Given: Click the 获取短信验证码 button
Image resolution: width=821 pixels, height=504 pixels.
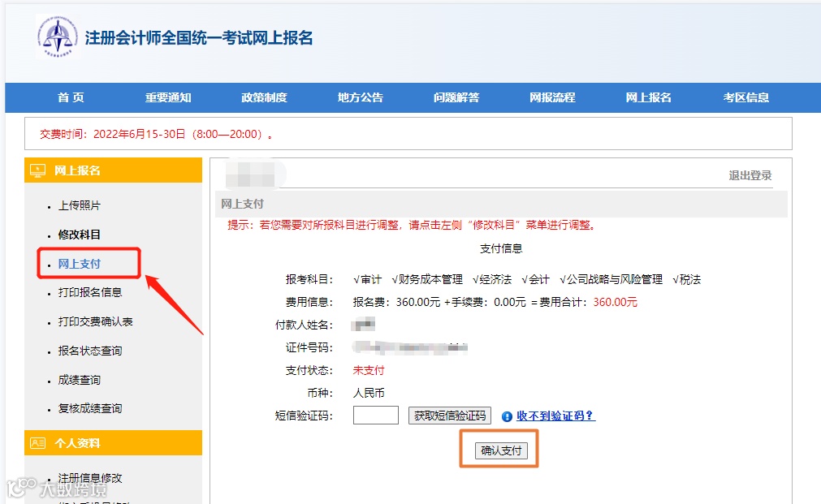Looking at the screenshot, I should click(x=450, y=416).
